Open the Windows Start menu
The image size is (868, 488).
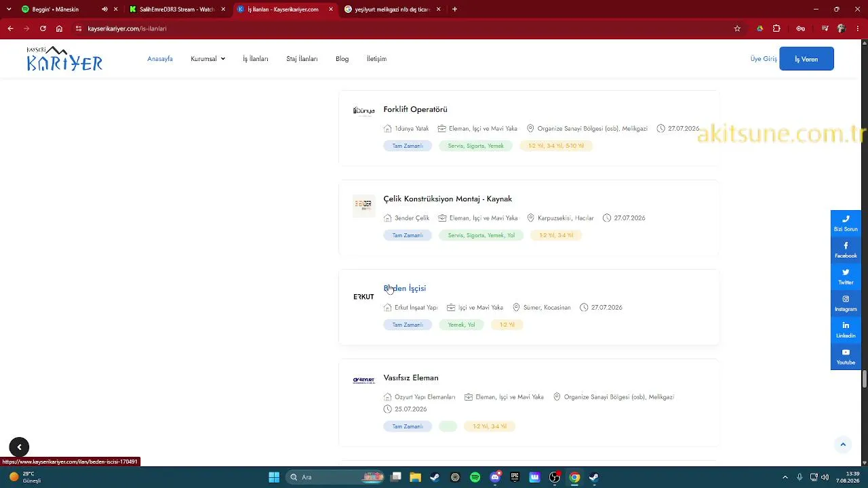pos(274,477)
